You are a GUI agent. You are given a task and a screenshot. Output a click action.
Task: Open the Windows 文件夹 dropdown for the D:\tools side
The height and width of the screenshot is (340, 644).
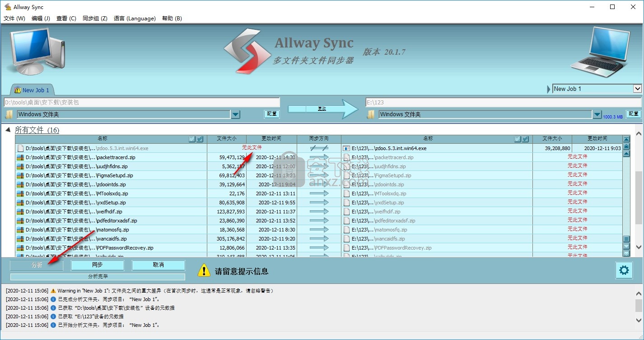click(236, 114)
